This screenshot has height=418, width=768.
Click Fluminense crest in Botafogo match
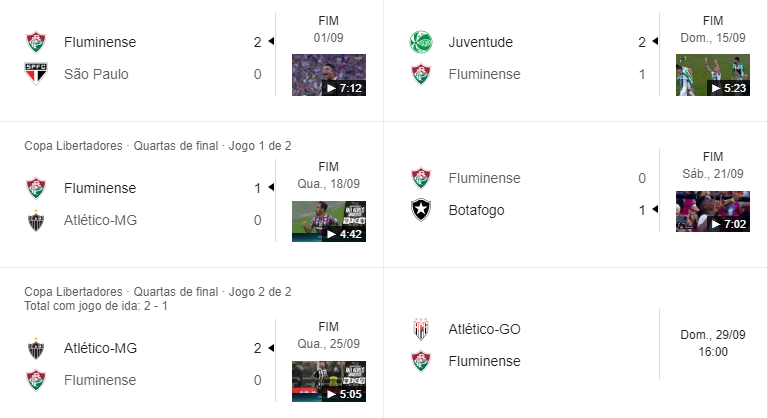pyautogui.click(x=421, y=178)
